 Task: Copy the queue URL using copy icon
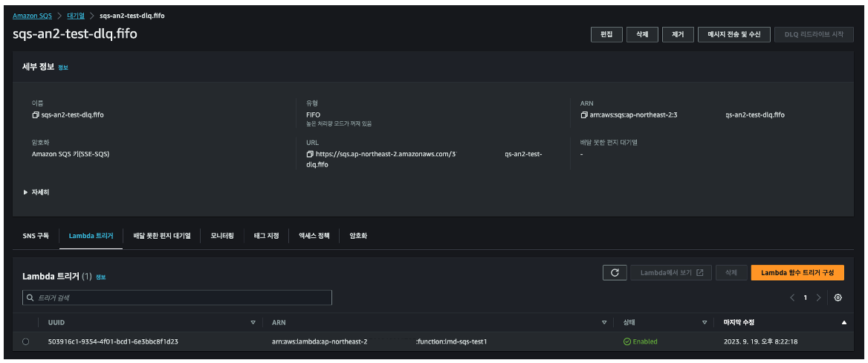pyautogui.click(x=310, y=154)
